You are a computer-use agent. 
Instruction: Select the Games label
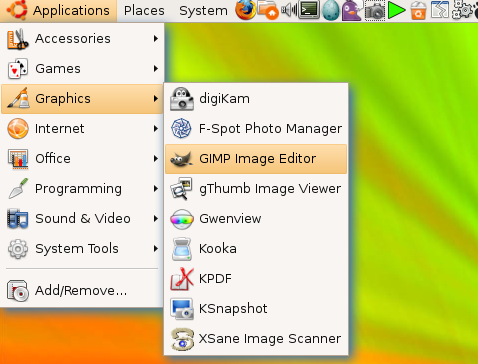[x=58, y=69]
